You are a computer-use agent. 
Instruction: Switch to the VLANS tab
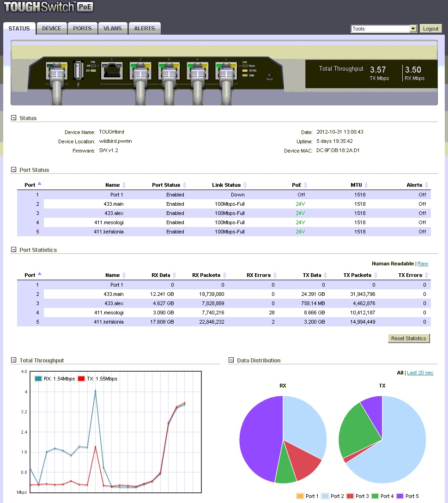113,29
